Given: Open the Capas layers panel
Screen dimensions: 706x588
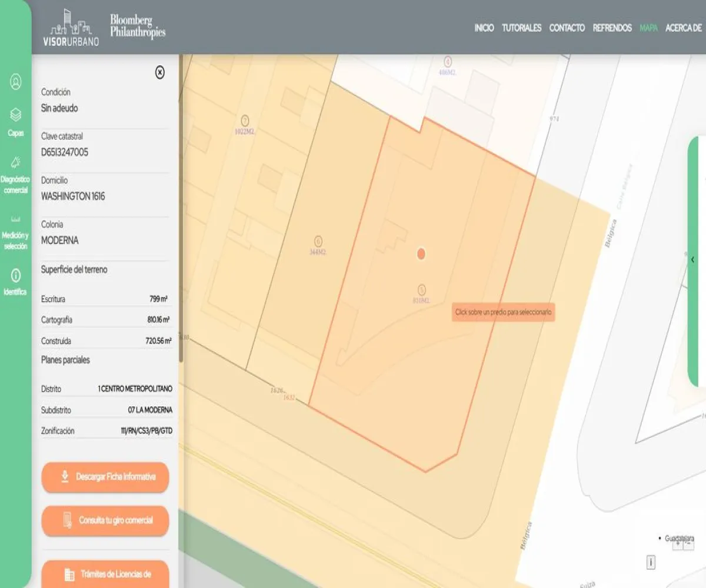Looking at the screenshot, I should (16, 121).
